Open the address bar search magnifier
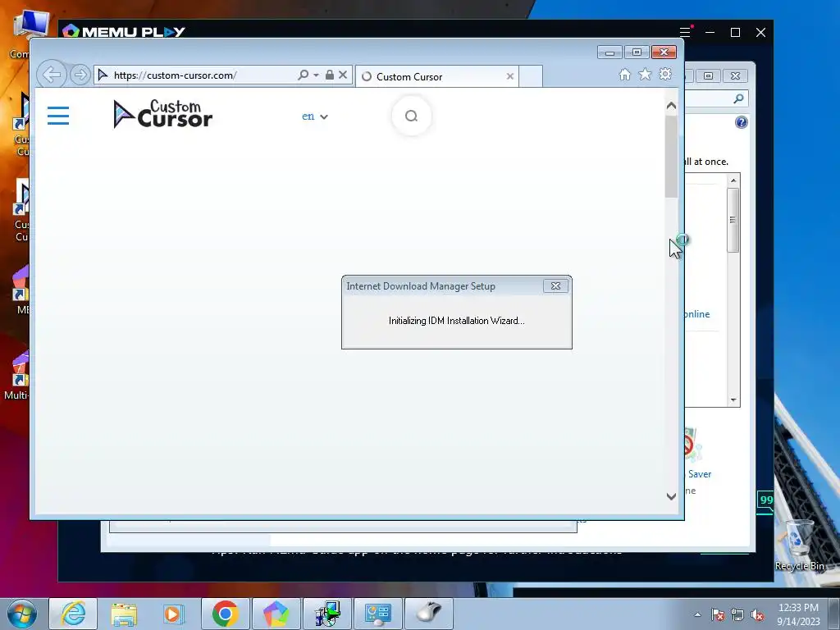This screenshot has width=840, height=630. pyautogui.click(x=304, y=75)
